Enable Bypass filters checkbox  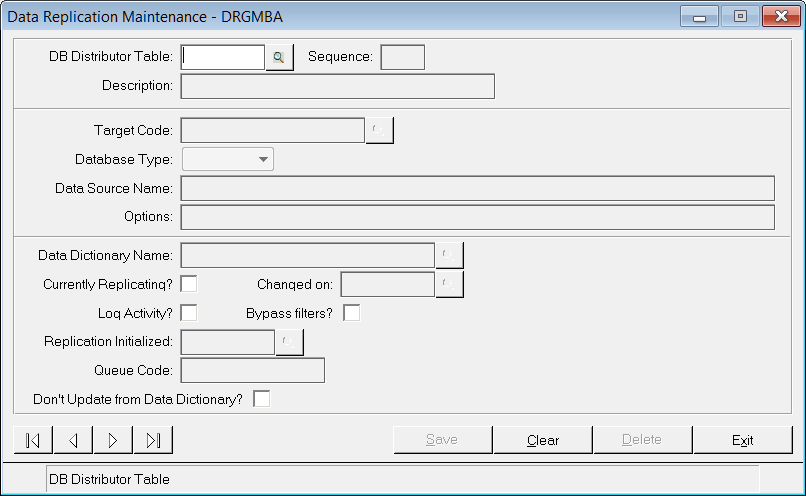352,313
